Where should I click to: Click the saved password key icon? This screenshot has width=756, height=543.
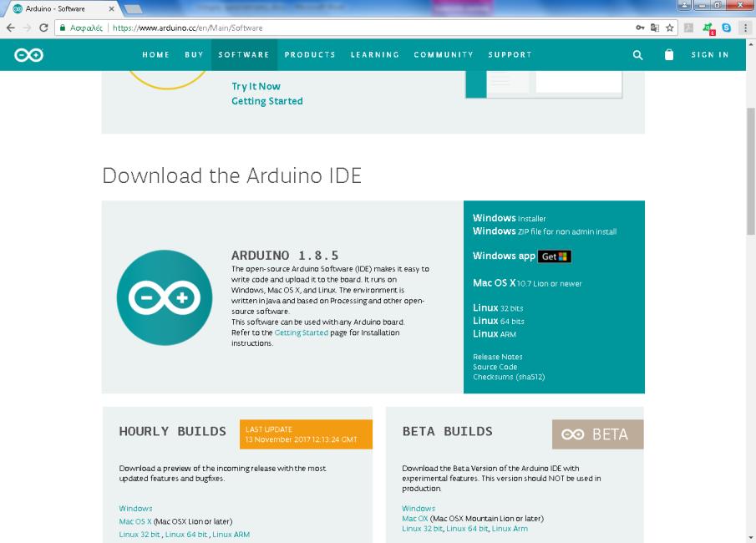640,28
